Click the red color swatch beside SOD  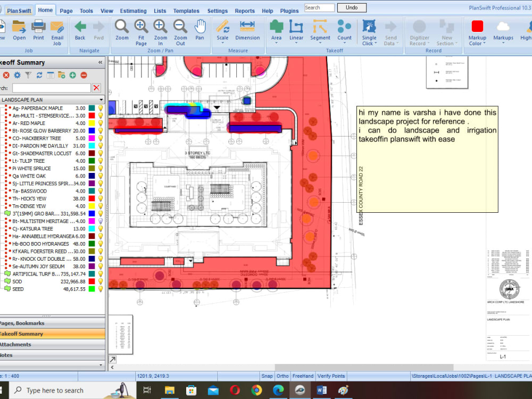[92, 281]
